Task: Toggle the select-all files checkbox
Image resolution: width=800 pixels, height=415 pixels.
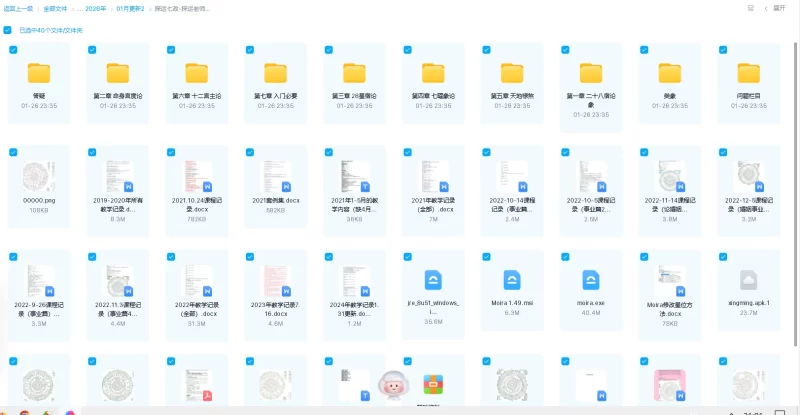Action: coord(8,30)
